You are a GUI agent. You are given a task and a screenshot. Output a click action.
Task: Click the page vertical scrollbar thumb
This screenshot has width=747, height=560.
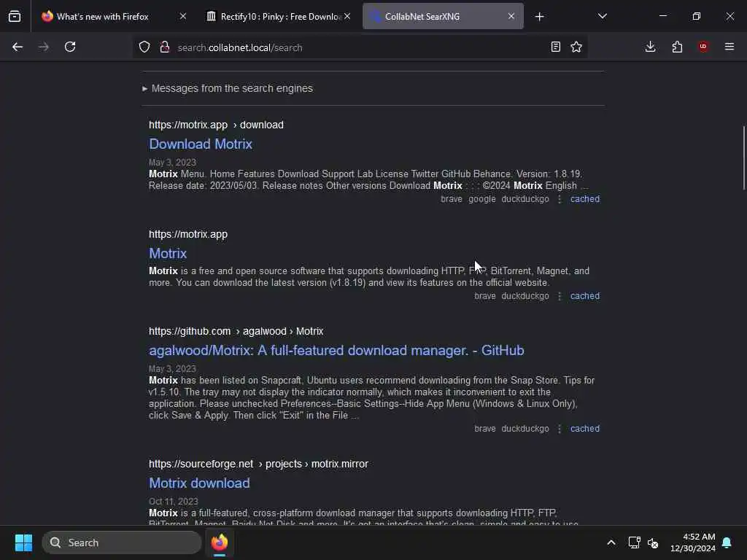743,158
